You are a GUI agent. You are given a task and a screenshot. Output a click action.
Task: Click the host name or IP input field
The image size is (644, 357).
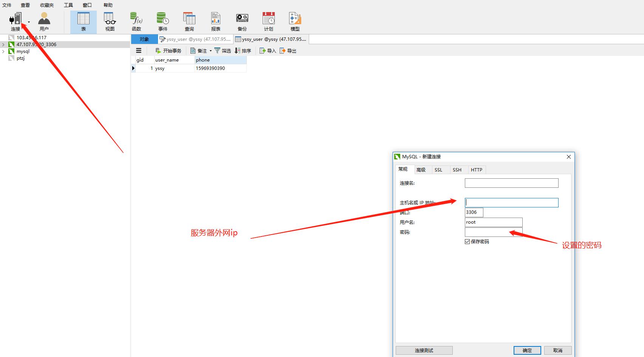(511, 203)
